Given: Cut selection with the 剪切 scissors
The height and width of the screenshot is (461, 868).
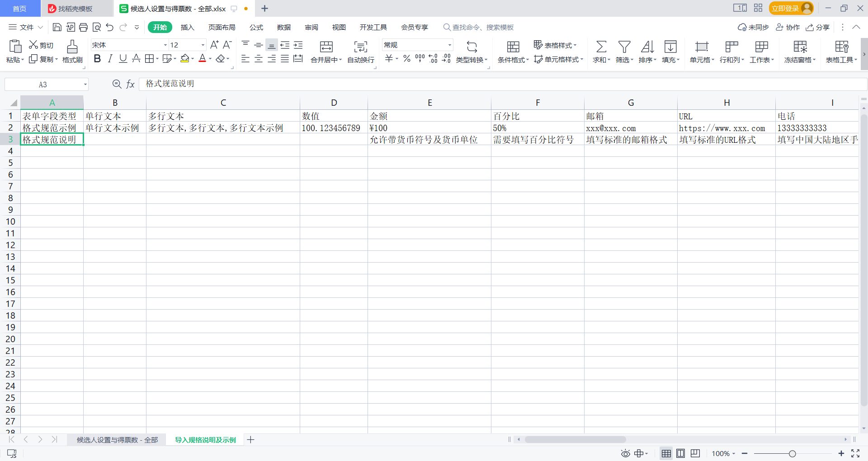Looking at the screenshot, I should 41,45.
